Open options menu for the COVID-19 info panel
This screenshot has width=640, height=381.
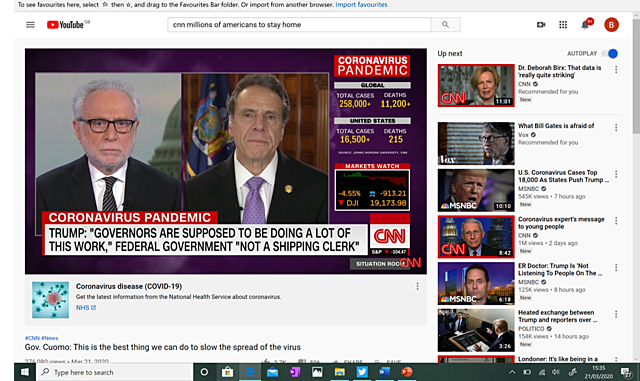tap(417, 286)
